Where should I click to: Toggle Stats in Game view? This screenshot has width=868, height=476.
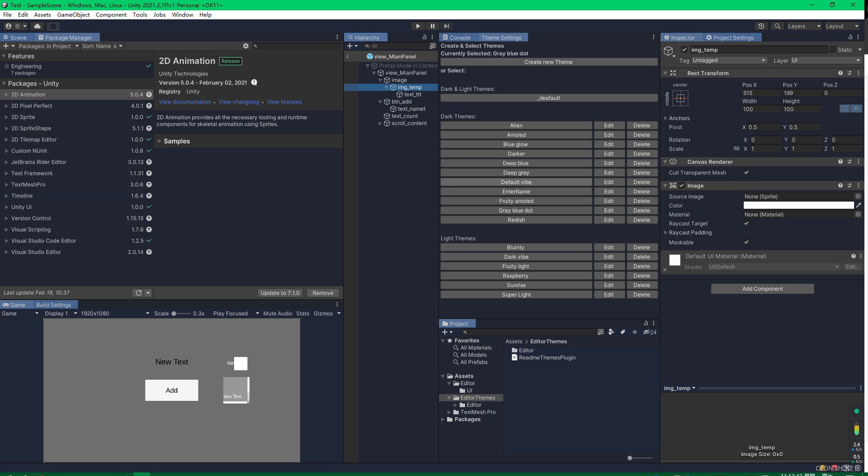[x=303, y=314]
